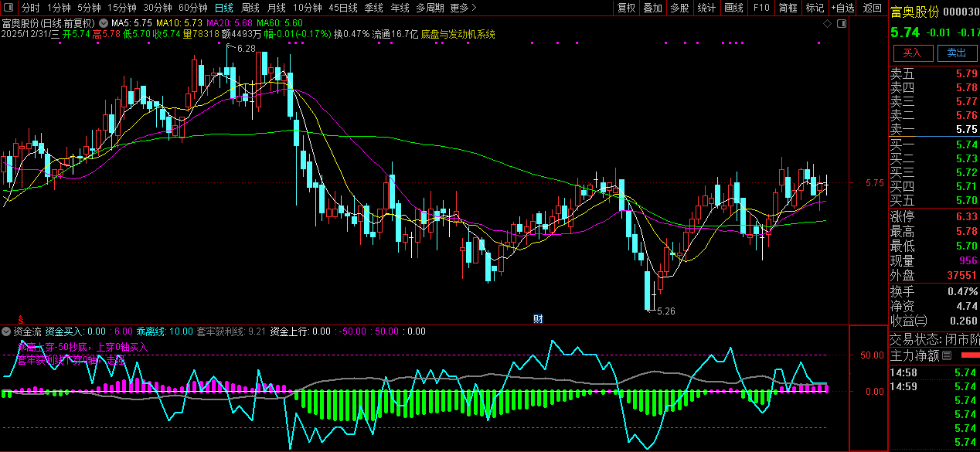The height and width of the screenshot is (452, 980).
Task: Open the F10 company info
Action: (x=761, y=8)
